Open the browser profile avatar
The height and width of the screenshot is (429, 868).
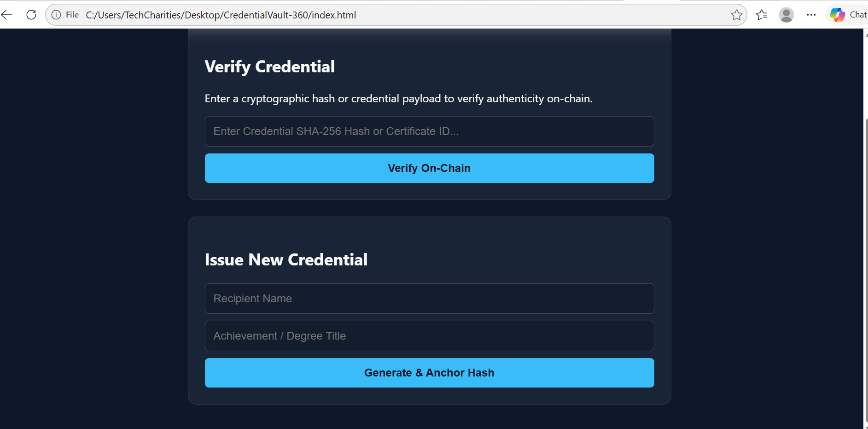(786, 15)
